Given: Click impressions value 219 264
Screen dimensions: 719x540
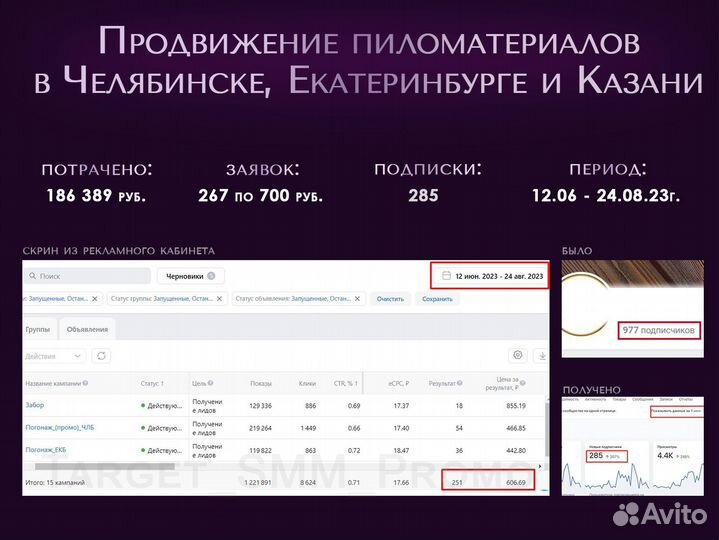Looking at the screenshot, I should click(x=260, y=428).
